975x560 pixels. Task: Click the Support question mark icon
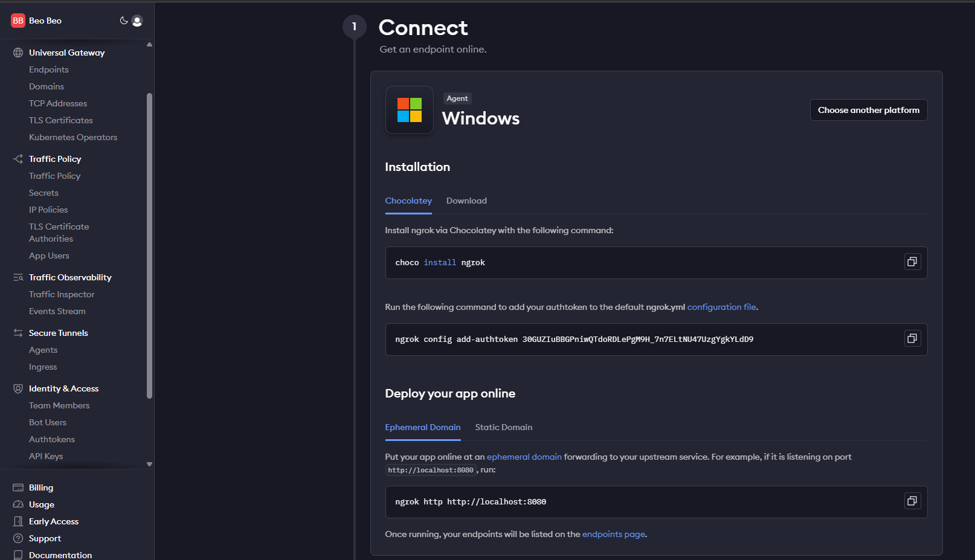click(18, 538)
